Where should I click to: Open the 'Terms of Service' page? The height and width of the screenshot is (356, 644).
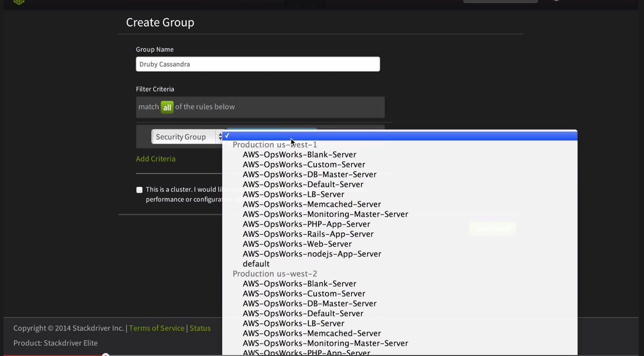click(x=157, y=328)
